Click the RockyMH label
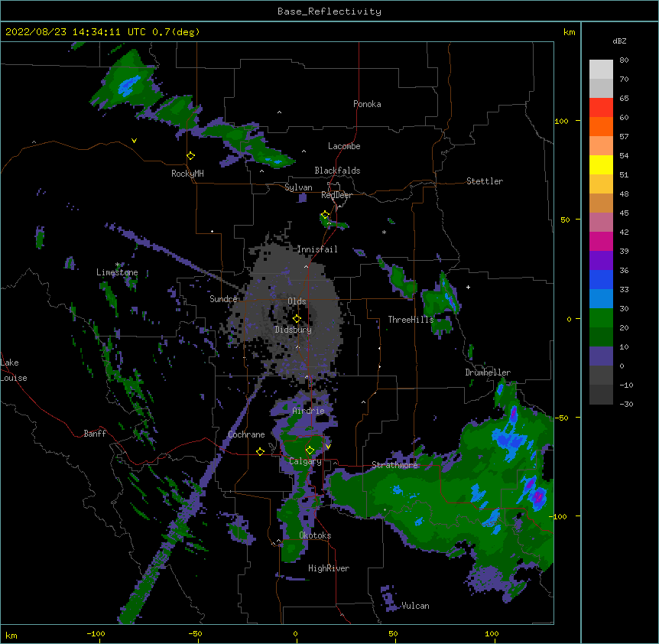Image resolution: width=659 pixels, height=644 pixels. [x=187, y=174]
